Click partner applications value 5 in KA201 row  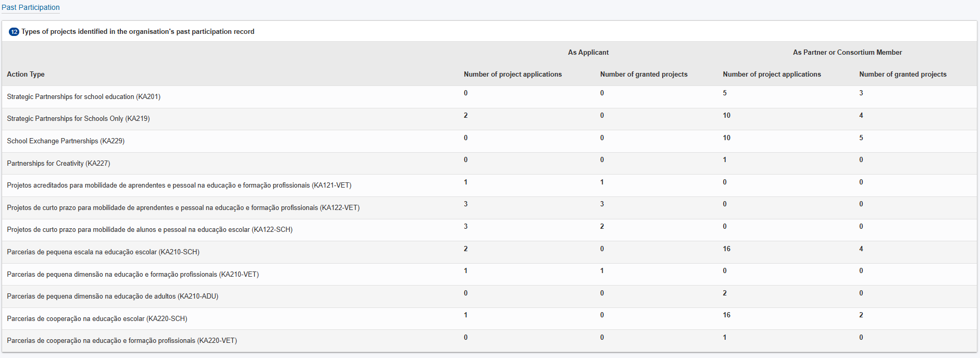[725, 93]
